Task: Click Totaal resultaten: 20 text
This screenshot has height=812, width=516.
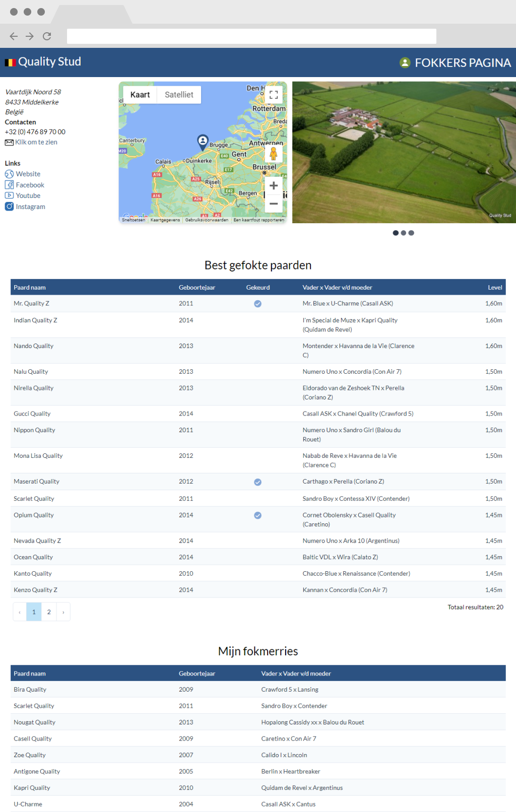Action: tap(475, 607)
